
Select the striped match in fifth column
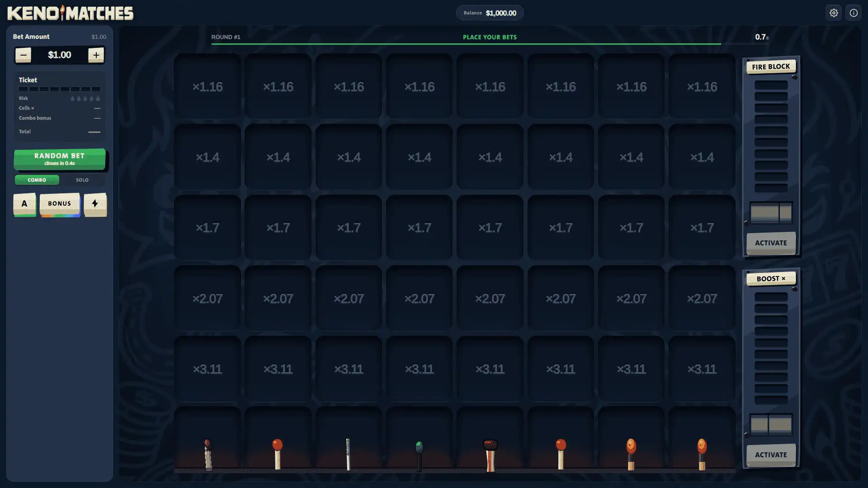click(491, 455)
